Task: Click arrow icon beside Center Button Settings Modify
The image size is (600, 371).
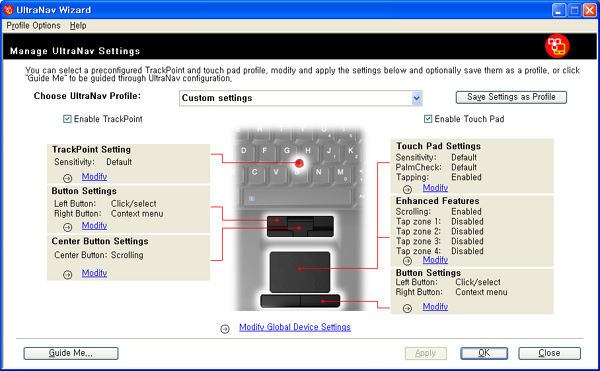Action: pyautogui.click(x=67, y=275)
